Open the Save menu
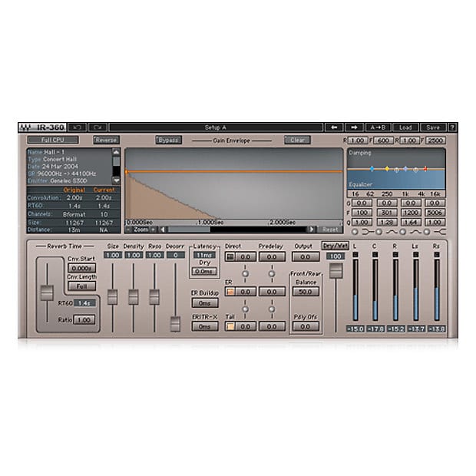476x476 pixels. [433, 127]
